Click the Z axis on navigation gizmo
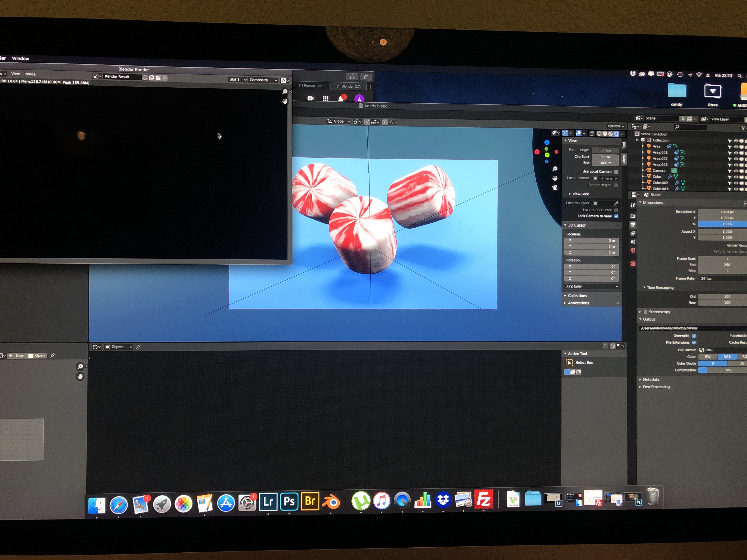Image resolution: width=747 pixels, height=560 pixels. click(547, 142)
